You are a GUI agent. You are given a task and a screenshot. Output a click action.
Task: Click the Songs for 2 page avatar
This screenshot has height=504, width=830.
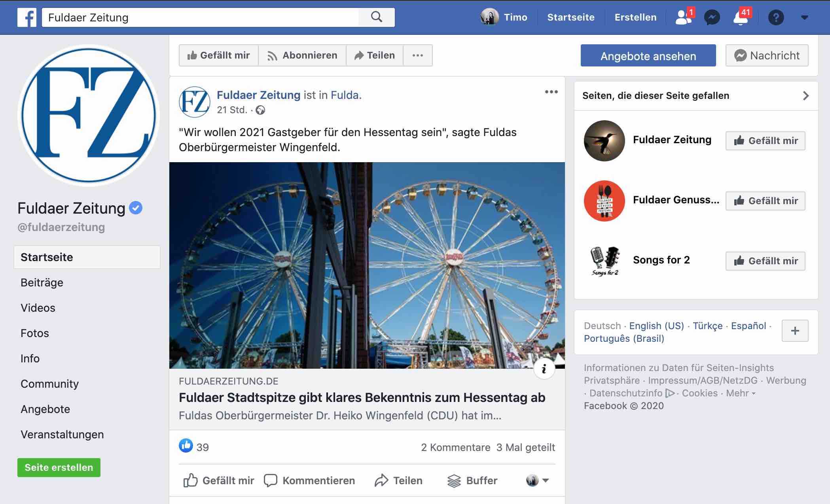[604, 261]
